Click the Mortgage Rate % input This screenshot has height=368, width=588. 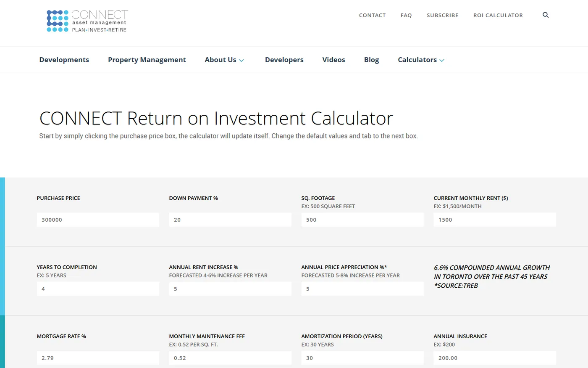pos(98,357)
